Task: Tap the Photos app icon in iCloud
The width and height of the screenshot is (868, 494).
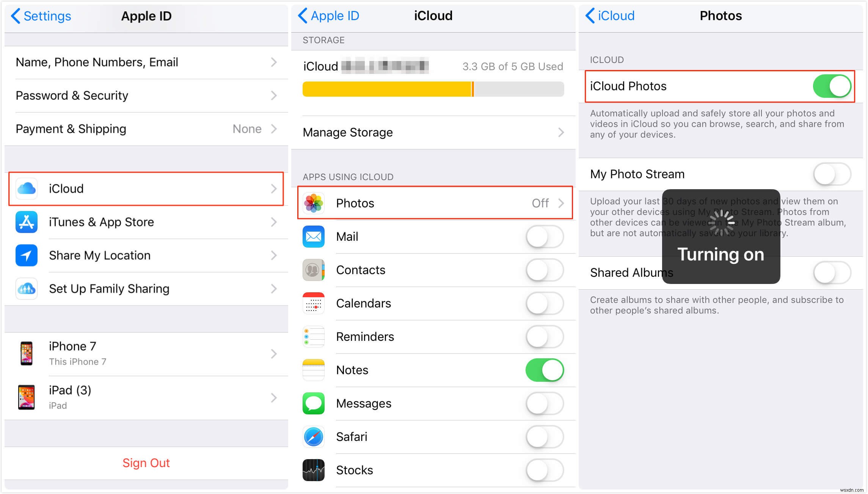Action: 315,204
